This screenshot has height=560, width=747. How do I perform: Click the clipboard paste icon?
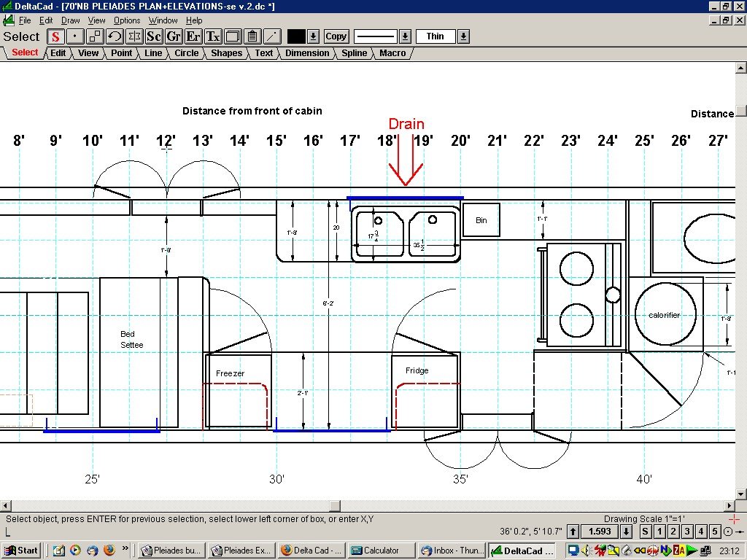pyautogui.click(x=251, y=36)
